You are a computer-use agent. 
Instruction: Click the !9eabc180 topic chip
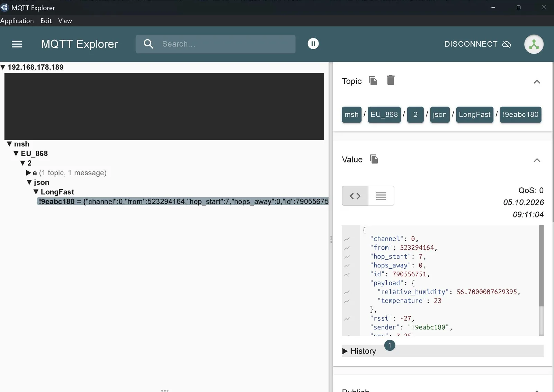(x=520, y=115)
